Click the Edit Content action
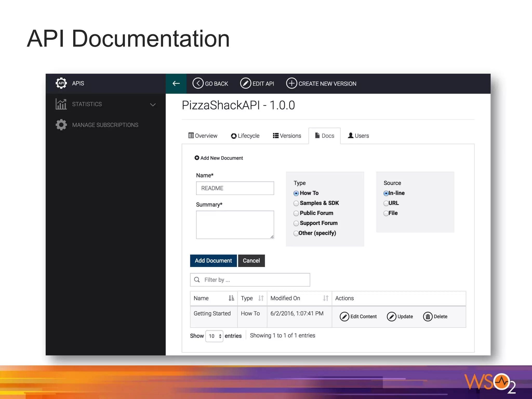Image resolution: width=532 pixels, height=399 pixels. [x=358, y=317]
